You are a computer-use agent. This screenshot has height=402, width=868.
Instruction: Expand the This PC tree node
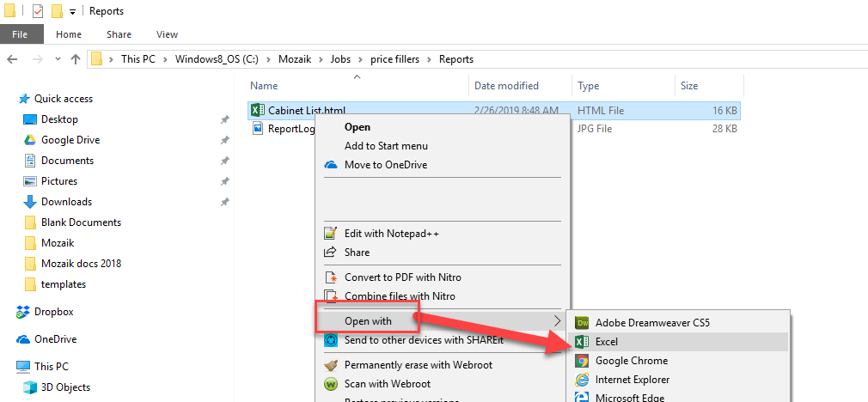coord(9,367)
